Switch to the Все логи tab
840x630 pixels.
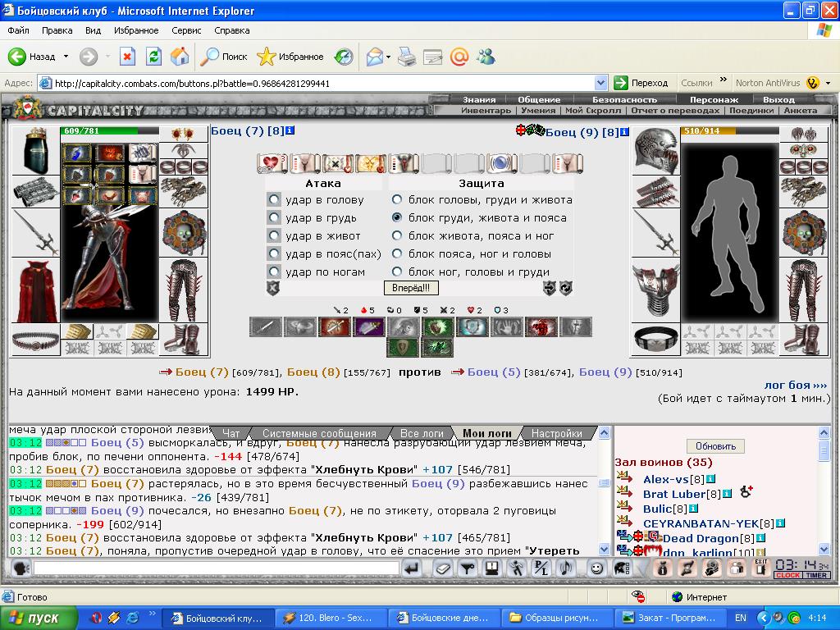[x=422, y=433]
